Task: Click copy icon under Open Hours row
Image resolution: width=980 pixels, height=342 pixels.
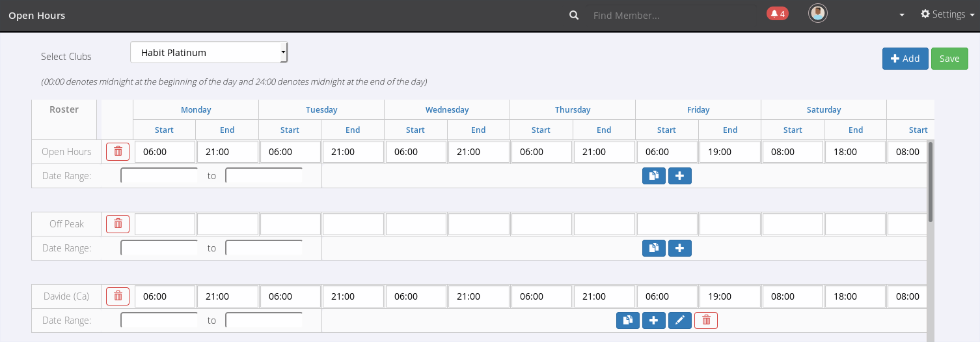Action: (x=653, y=176)
